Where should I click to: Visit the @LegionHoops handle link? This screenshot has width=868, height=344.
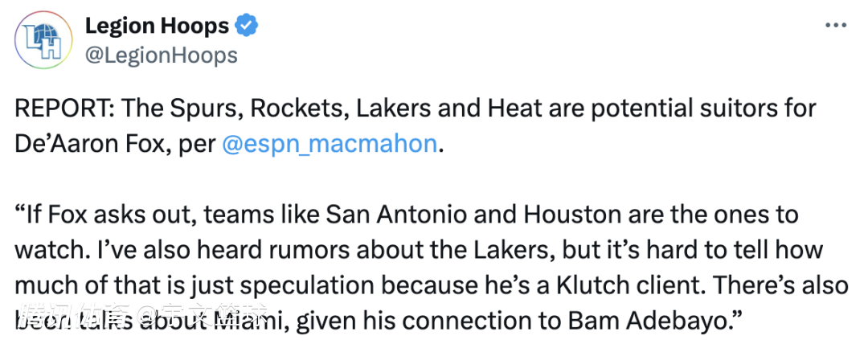tap(161, 55)
